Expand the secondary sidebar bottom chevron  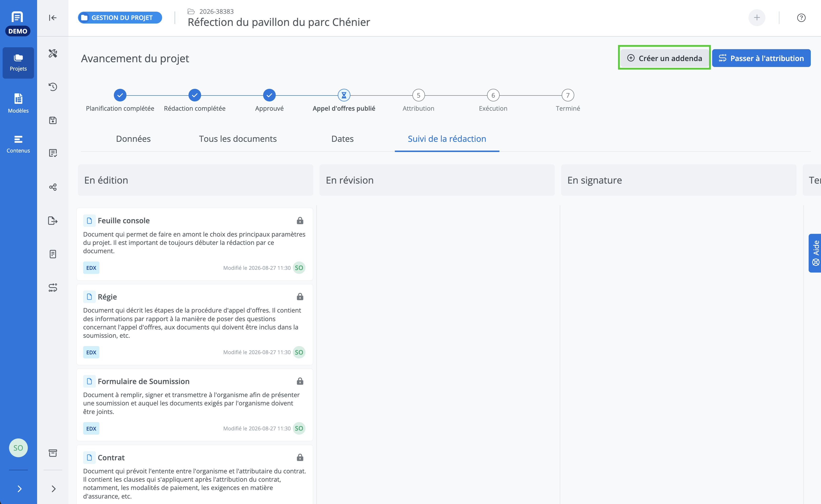pyautogui.click(x=53, y=489)
